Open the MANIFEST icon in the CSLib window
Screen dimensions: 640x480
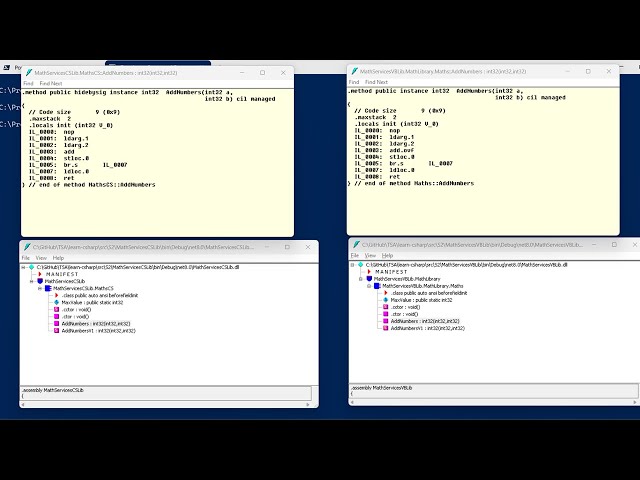pos(40,274)
